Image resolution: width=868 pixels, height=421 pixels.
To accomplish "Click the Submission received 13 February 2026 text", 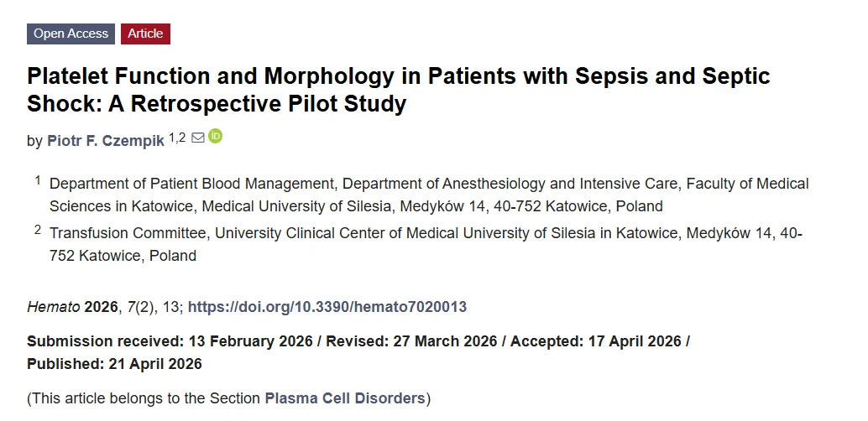I will click(x=170, y=341).
